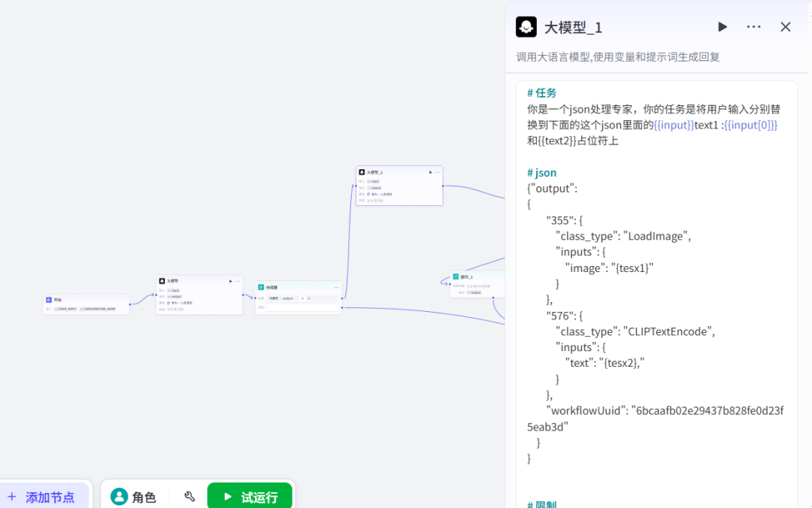Select the 大模型 node title on canvas
812x508 pixels.
pos(172,280)
